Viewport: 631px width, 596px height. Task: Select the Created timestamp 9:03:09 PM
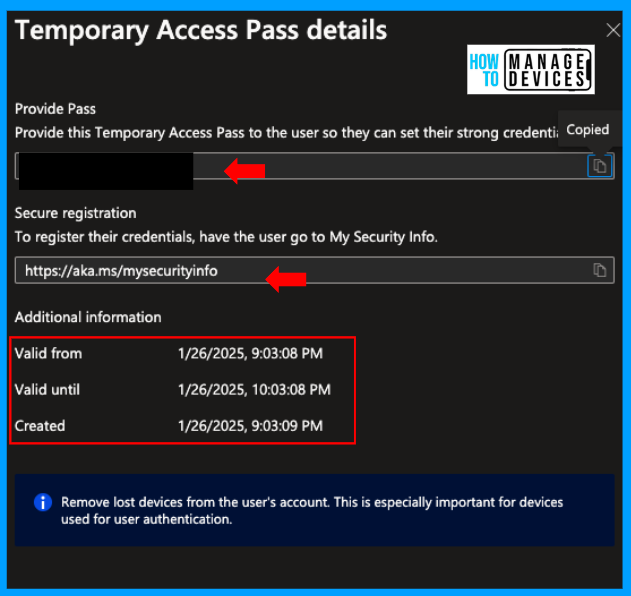[x=250, y=426]
